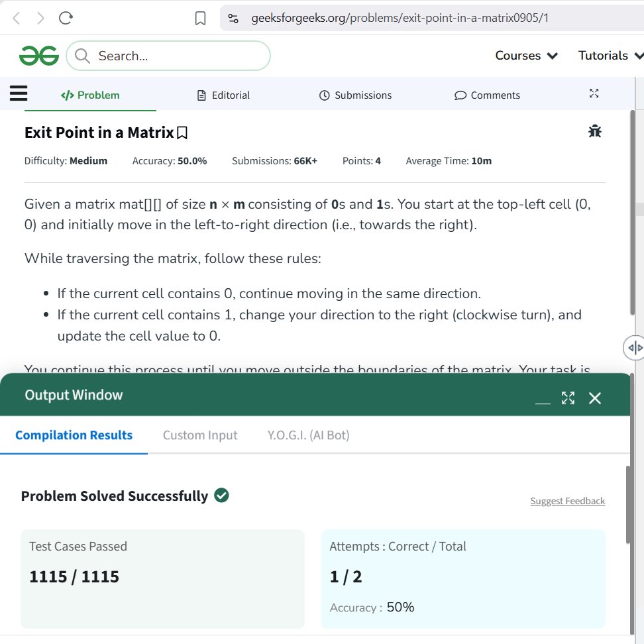
Task: Click the problem description scrollbar
Action: click(633, 213)
